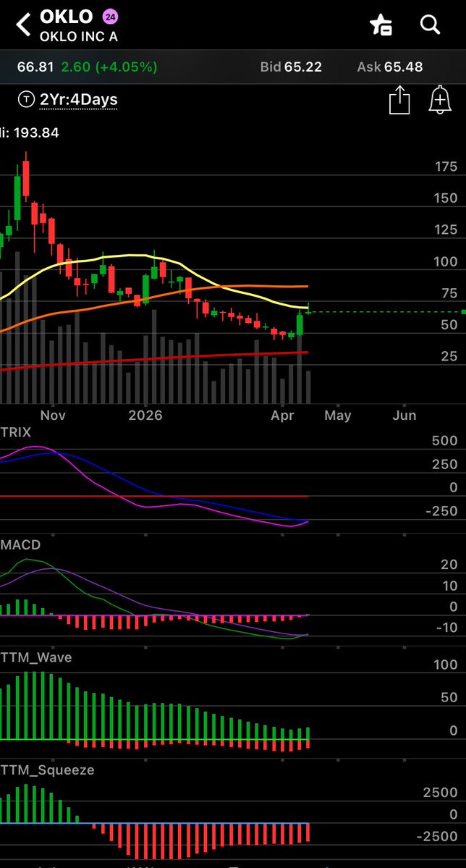Tap the share chart icon

[x=399, y=100]
